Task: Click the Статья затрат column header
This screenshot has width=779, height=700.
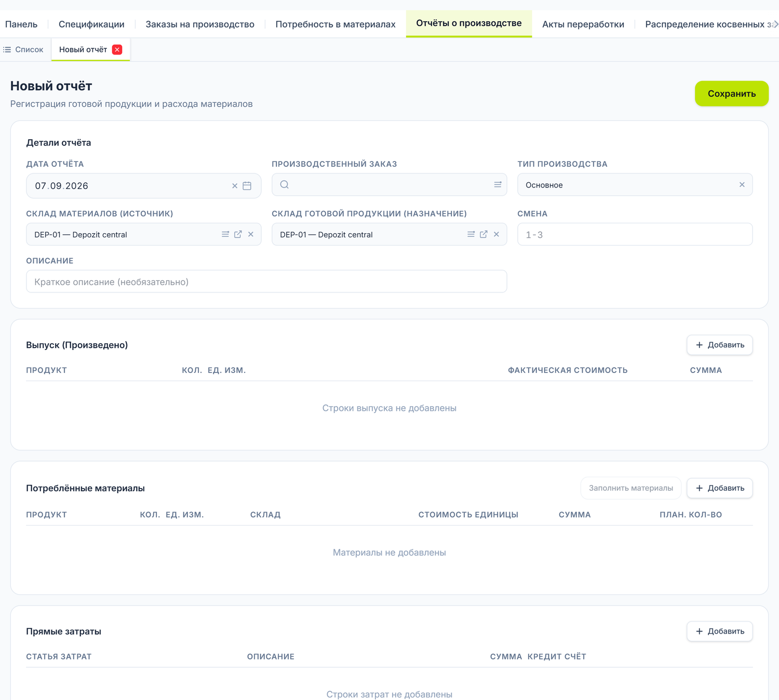Action: [x=59, y=656]
